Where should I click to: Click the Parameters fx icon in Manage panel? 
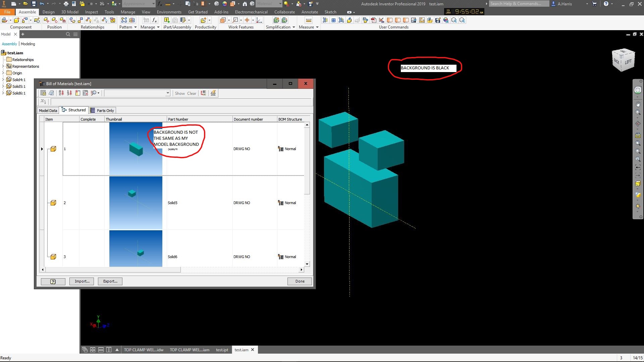tap(154, 20)
